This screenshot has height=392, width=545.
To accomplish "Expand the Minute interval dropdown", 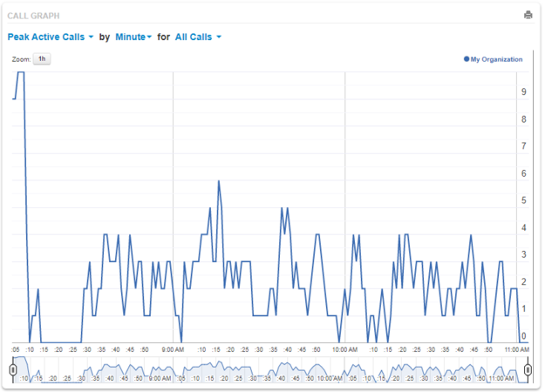I will point(133,37).
